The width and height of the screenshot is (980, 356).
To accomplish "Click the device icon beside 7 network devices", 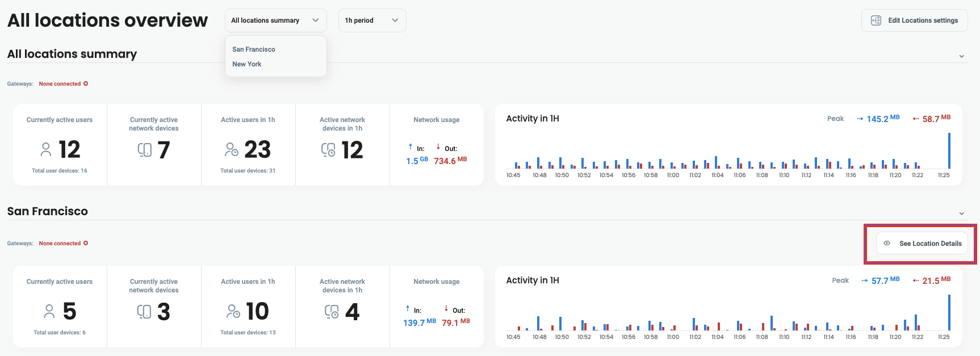I will click(145, 150).
